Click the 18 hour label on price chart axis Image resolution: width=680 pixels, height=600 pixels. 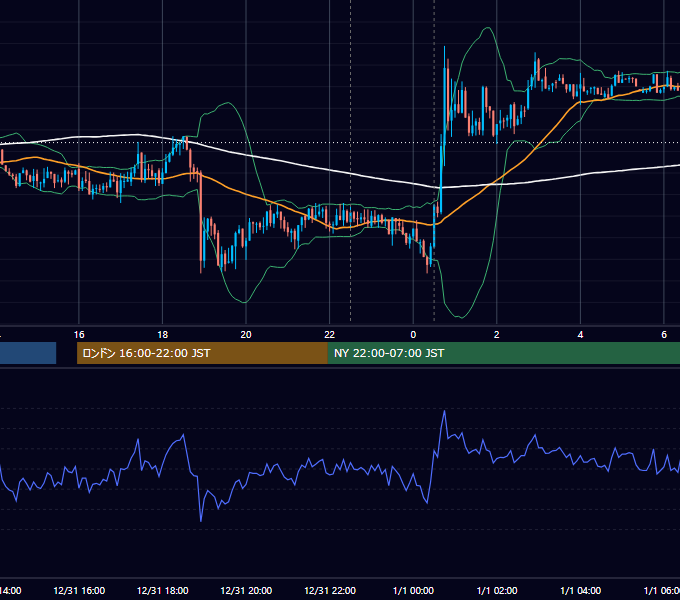[163, 335]
